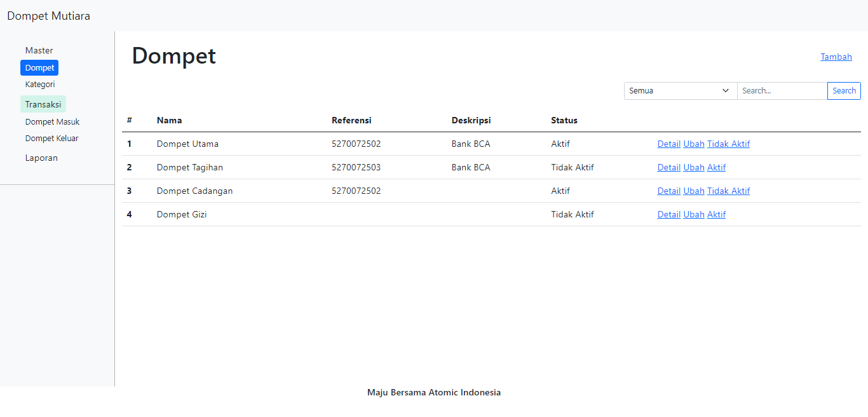Activate Dompet Gizi with Aktif link

click(716, 215)
